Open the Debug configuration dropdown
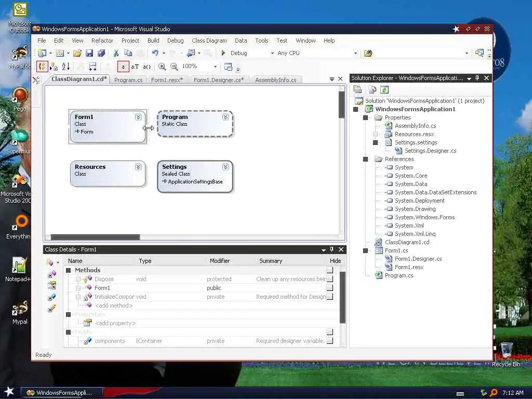This screenshot has height=399, width=532. pos(272,54)
